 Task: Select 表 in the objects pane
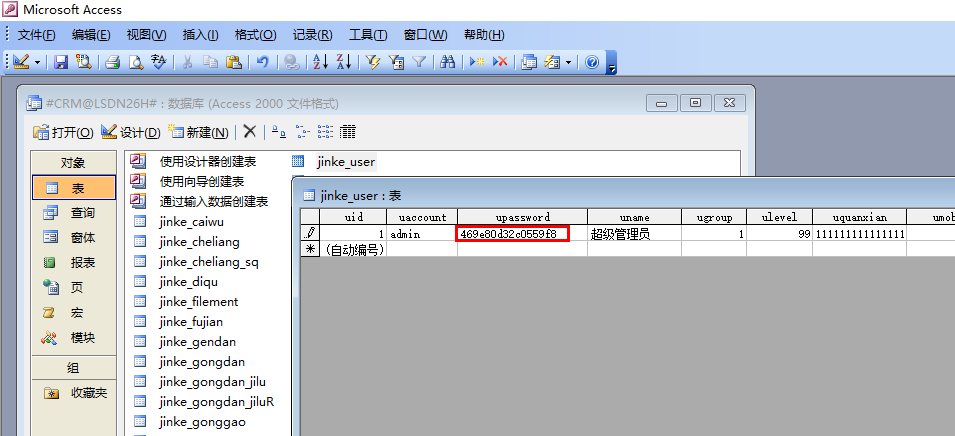pos(74,188)
